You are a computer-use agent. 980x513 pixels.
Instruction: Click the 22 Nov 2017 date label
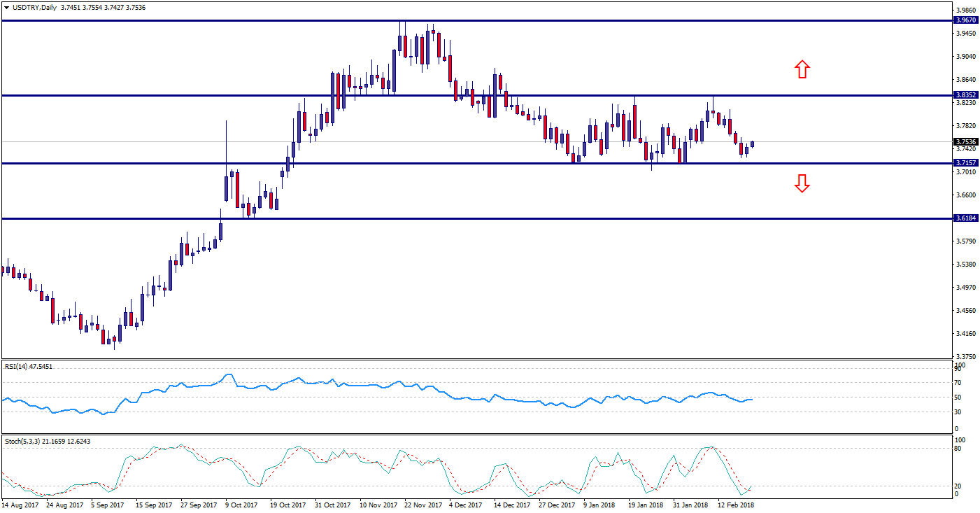422,504
